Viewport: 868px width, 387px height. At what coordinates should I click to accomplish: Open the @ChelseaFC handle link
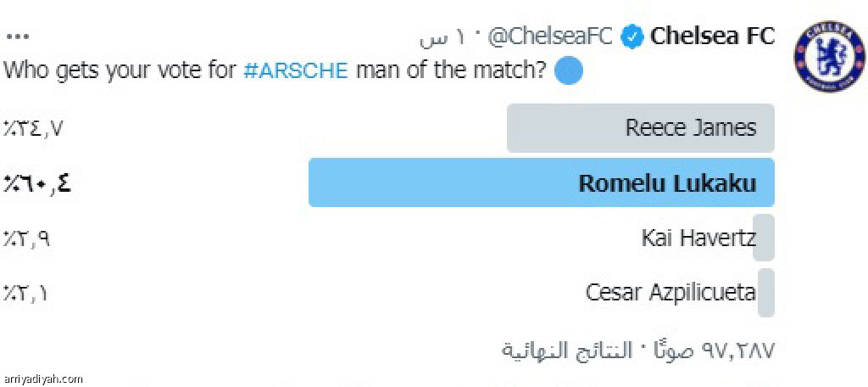pyautogui.click(x=551, y=37)
